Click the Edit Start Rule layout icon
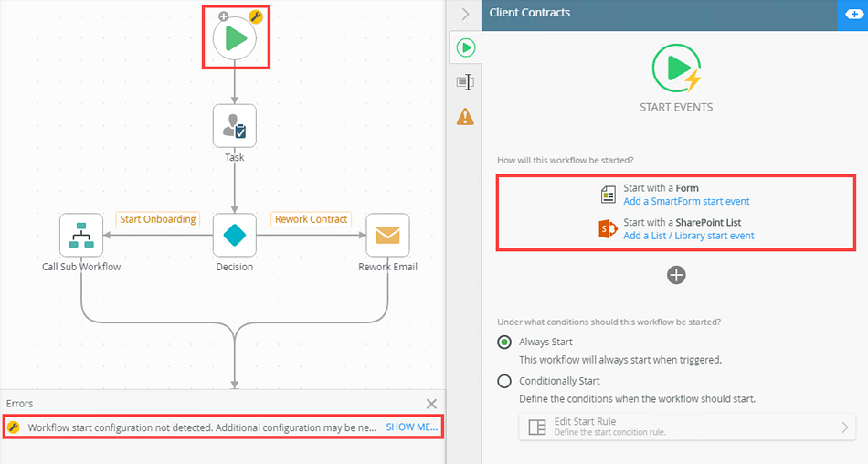868x464 pixels. pyautogui.click(x=537, y=427)
